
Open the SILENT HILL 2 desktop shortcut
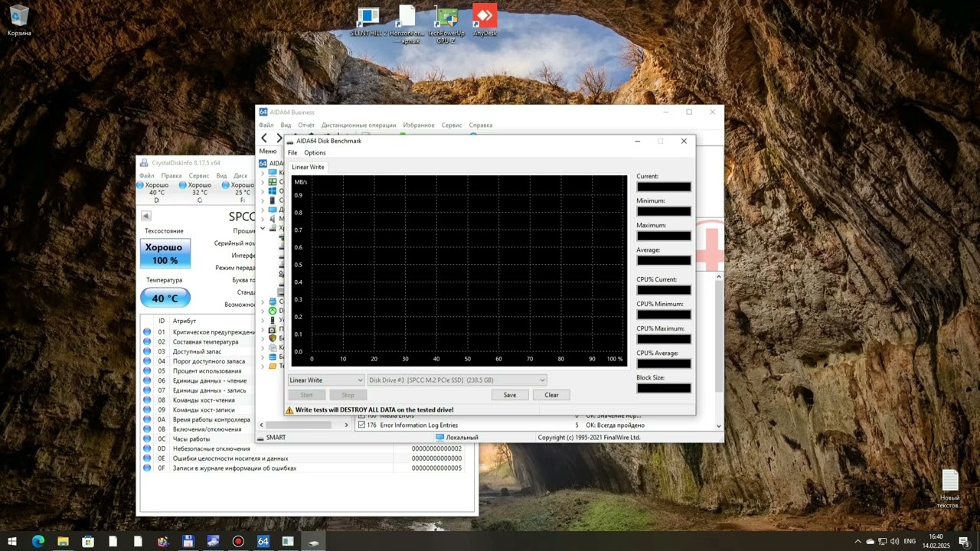pyautogui.click(x=368, y=21)
